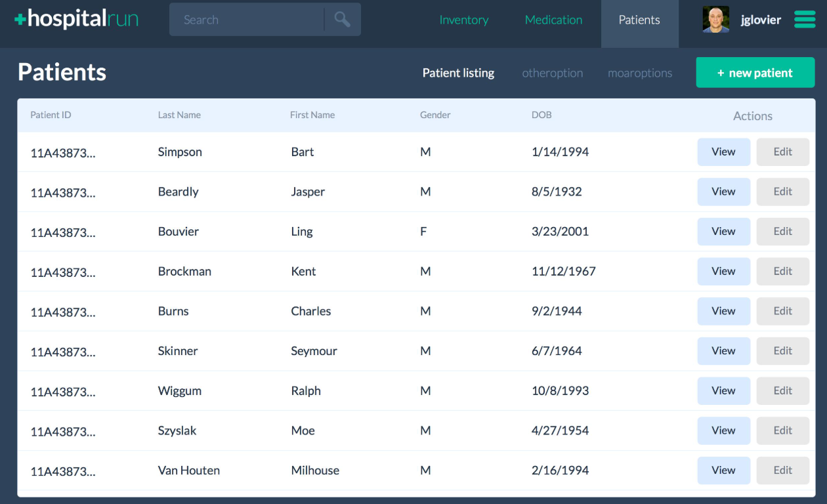Edit Ling Bouvier's record
This screenshot has width=827, height=504.
(782, 231)
